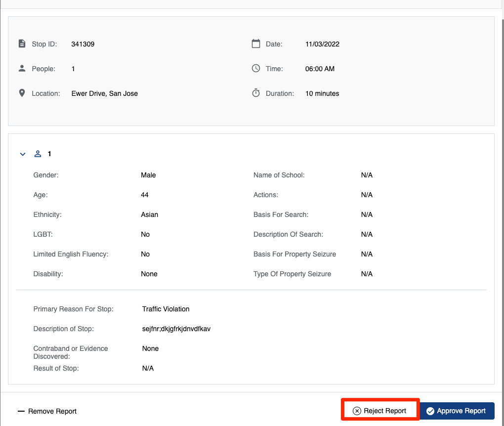
Task: Click the circled X icon inside Reject Report
Action: pyautogui.click(x=356, y=410)
